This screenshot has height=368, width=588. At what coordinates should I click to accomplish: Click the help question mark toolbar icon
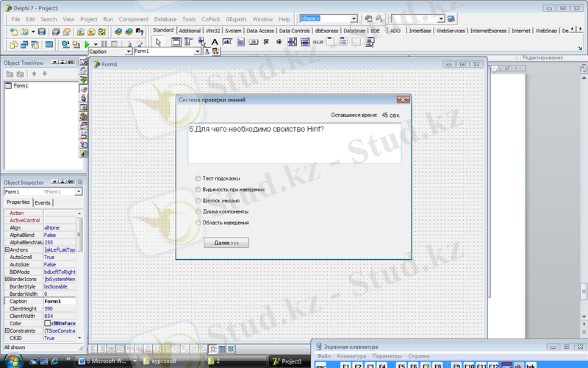coord(140,32)
